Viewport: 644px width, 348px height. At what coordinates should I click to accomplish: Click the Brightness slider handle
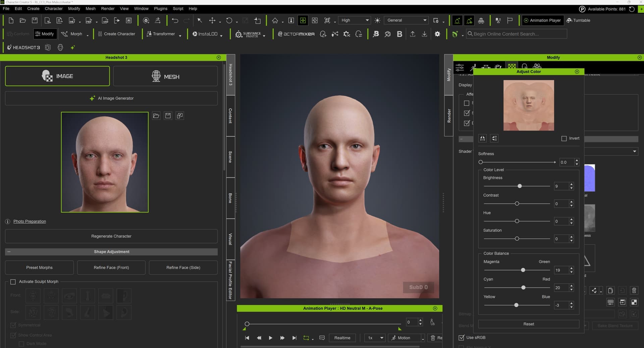[520, 186]
